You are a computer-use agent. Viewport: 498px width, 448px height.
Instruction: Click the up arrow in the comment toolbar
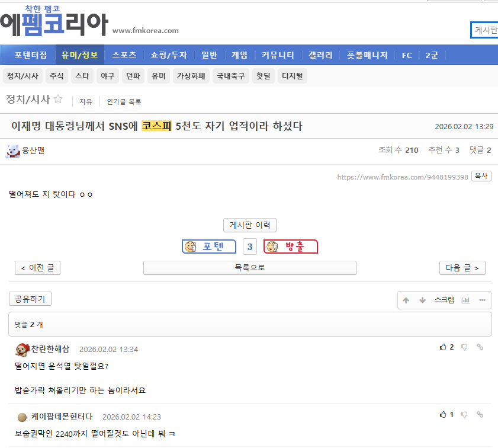[x=406, y=300]
